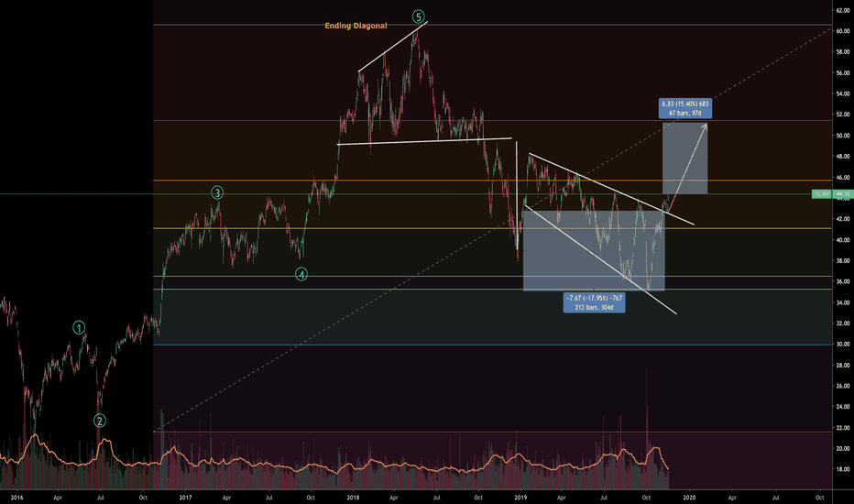The height and width of the screenshot is (504, 854).
Task: Click the 20.00 price axis label
Action: [x=843, y=448]
